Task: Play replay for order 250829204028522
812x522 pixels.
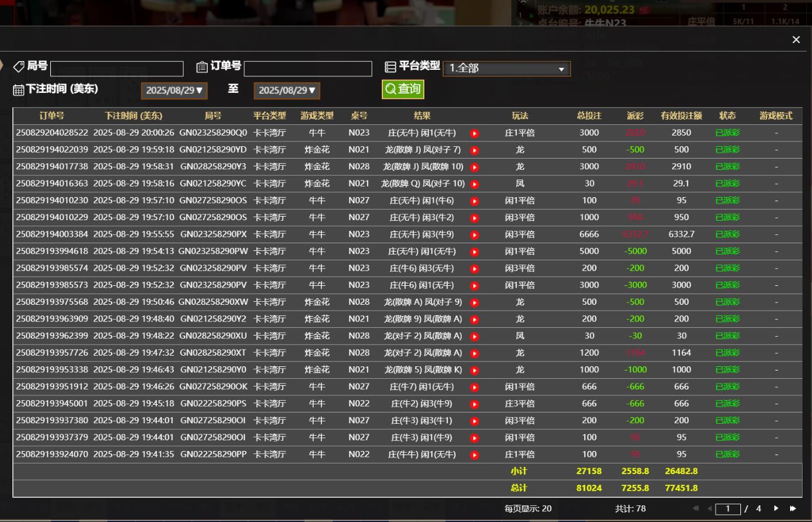Action: (x=474, y=133)
